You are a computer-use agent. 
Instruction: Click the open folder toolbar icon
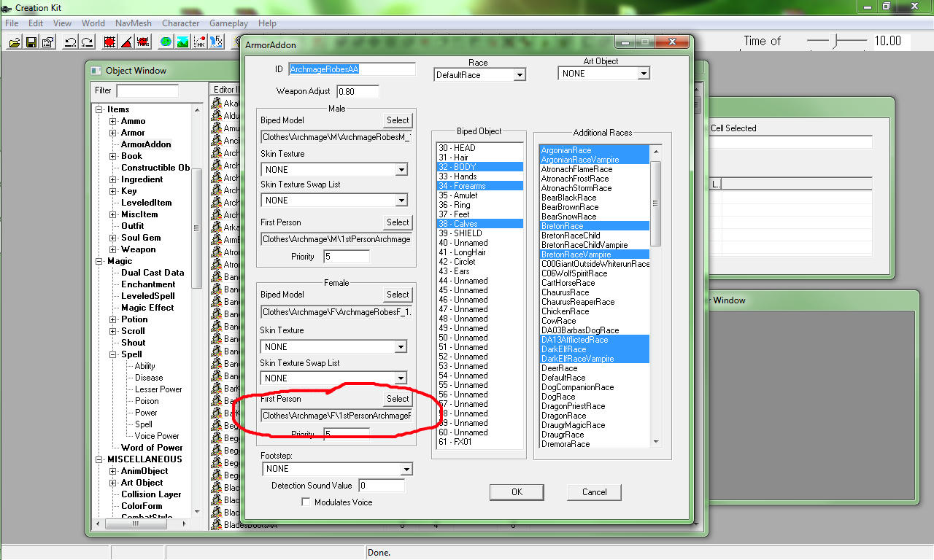pyautogui.click(x=14, y=42)
